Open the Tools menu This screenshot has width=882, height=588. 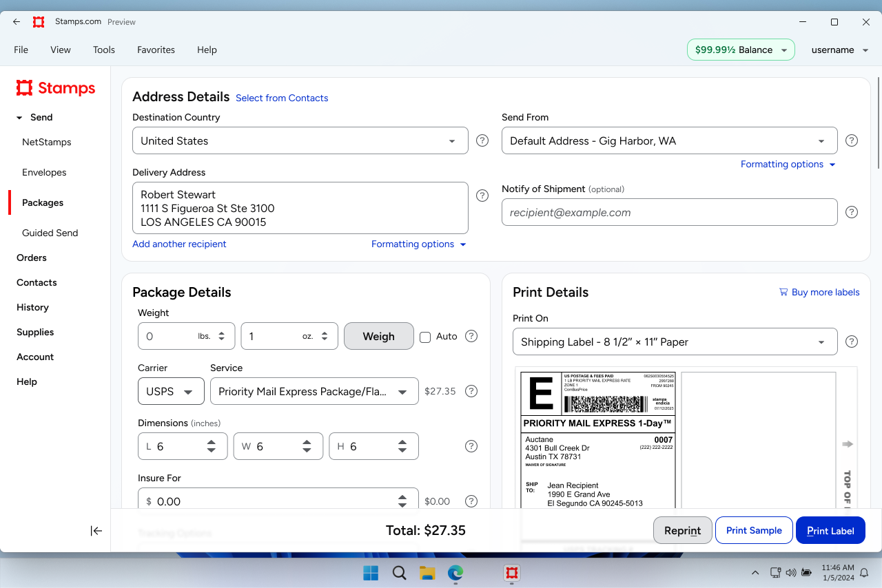[x=103, y=50]
